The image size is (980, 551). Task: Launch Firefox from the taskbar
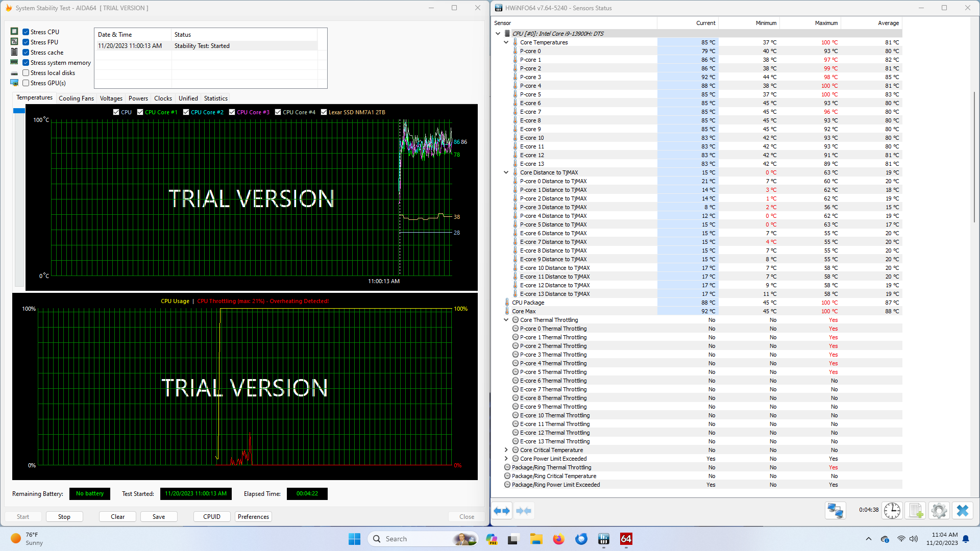(x=558, y=539)
